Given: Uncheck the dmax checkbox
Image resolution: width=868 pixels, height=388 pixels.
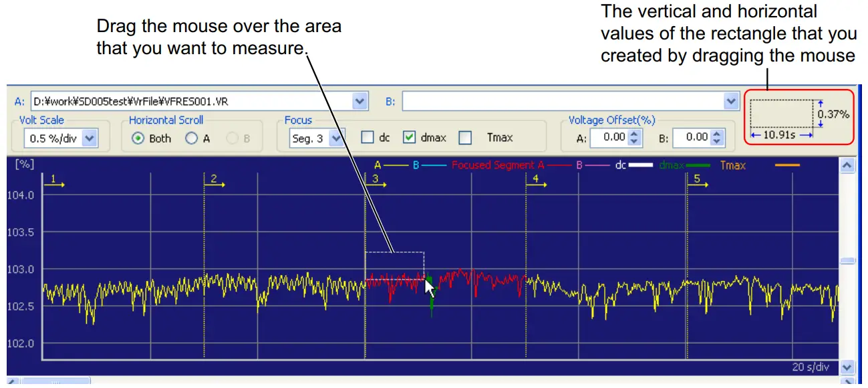Looking at the screenshot, I should point(409,137).
